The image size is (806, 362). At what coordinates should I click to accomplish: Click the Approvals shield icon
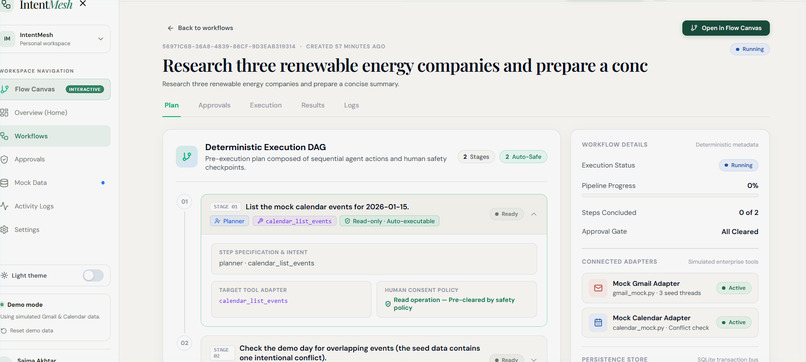(x=4, y=159)
